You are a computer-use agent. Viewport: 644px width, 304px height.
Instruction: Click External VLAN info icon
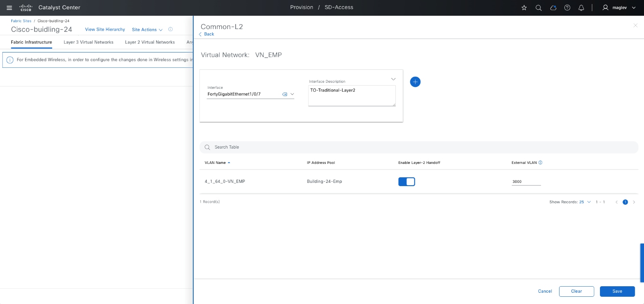point(541,163)
